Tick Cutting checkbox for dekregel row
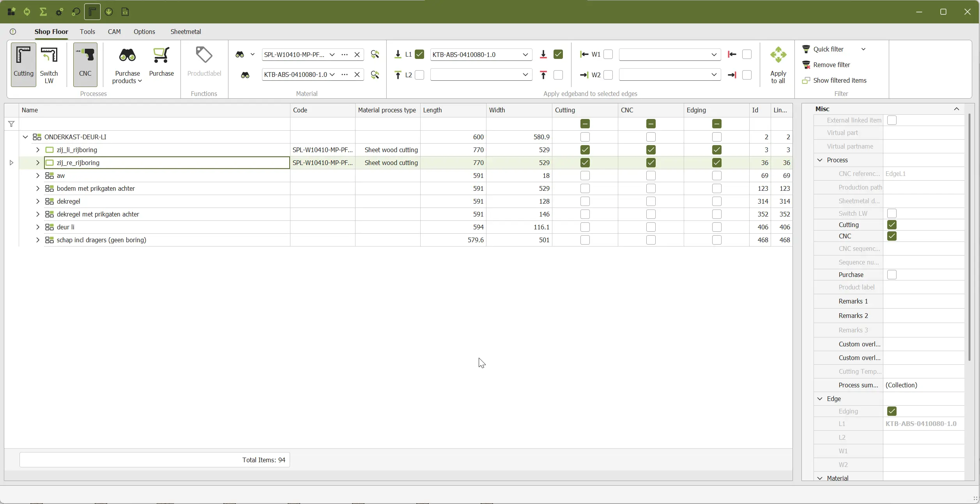The image size is (980, 504). tap(585, 201)
